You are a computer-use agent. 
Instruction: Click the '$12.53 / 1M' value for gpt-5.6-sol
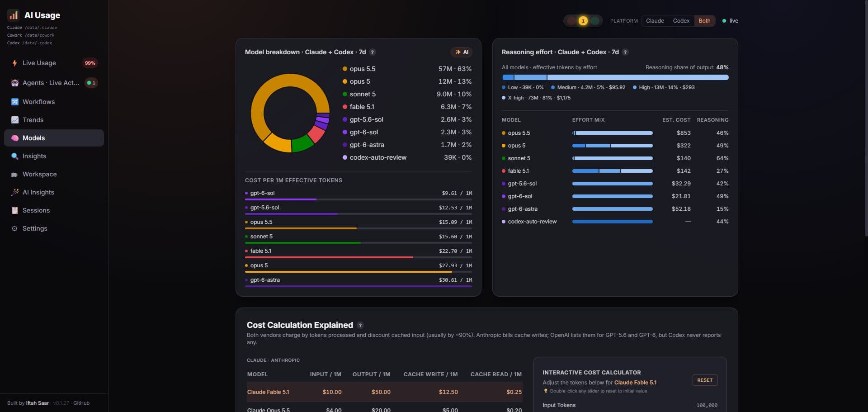[x=455, y=208]
